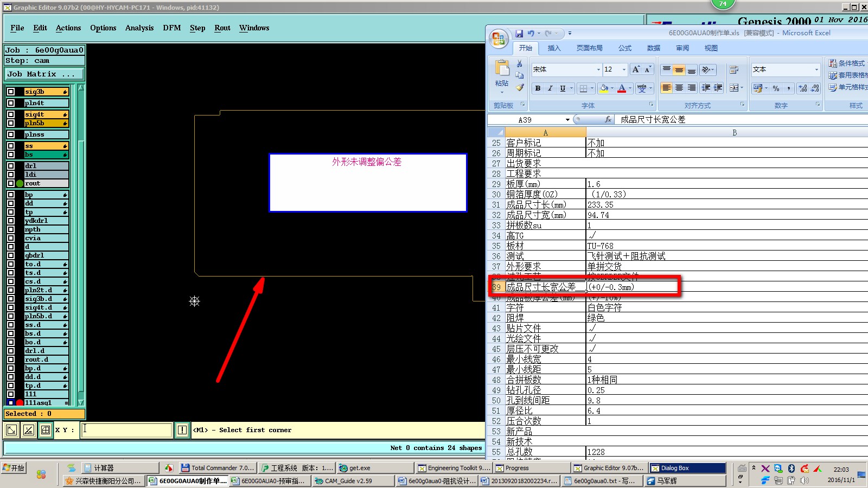
Task: Toggle visibility box for drl layer
Action: coord(11,166)
